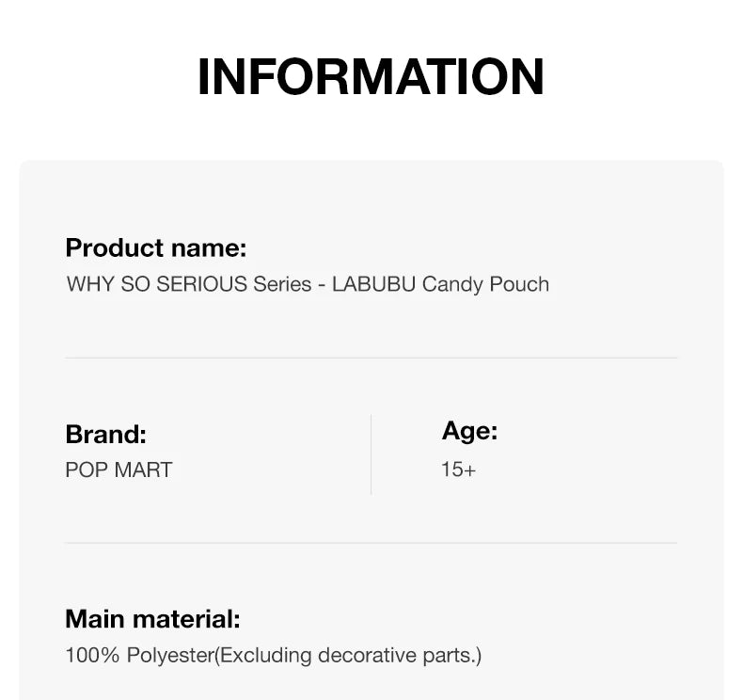
Task: Click the word "Series" in product name
Action: pos(282,284)
